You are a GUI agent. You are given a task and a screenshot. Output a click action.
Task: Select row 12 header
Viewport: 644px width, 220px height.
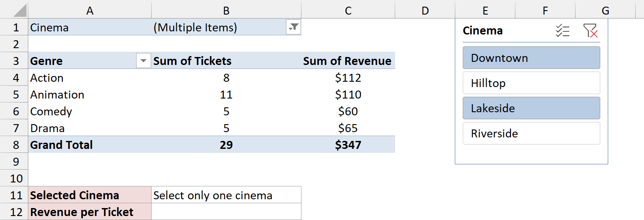click(14, 212)
